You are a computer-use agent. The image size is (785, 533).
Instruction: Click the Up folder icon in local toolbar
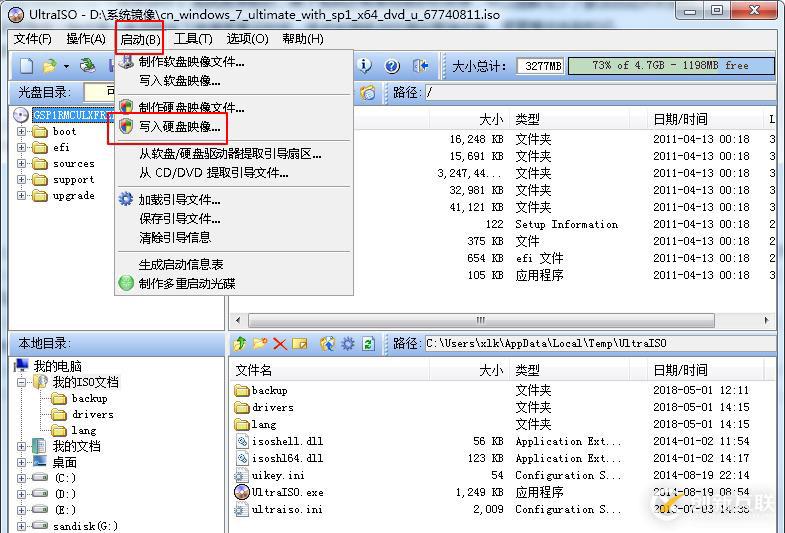point(240,343)
